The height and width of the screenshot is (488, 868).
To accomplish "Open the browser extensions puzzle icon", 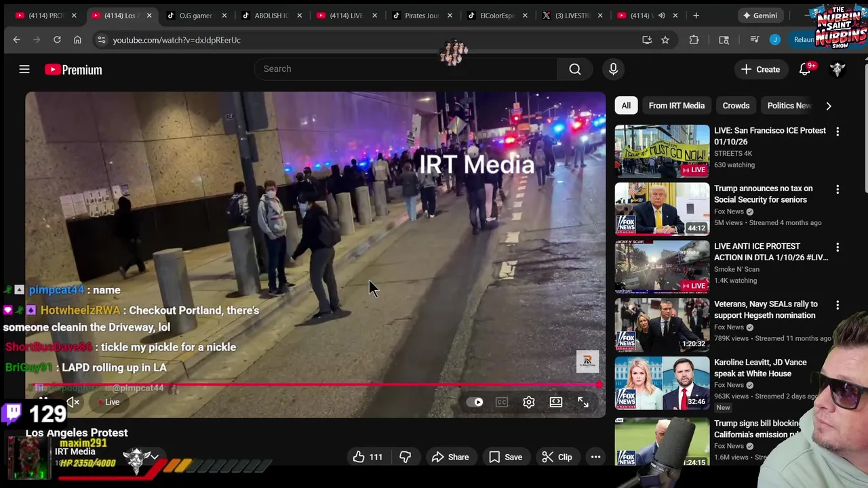I will (694, 40).
